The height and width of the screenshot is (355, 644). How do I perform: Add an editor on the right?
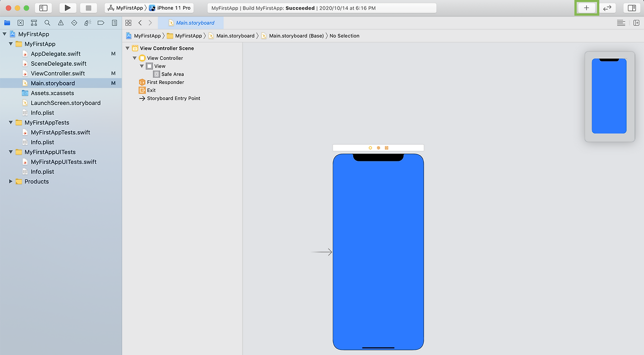click(x=636, y=23)
